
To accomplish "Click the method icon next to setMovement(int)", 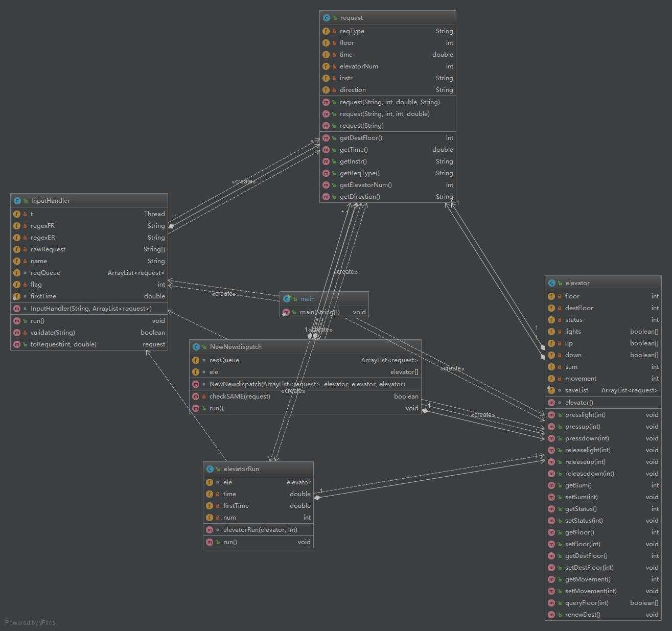I will [551, 591].
